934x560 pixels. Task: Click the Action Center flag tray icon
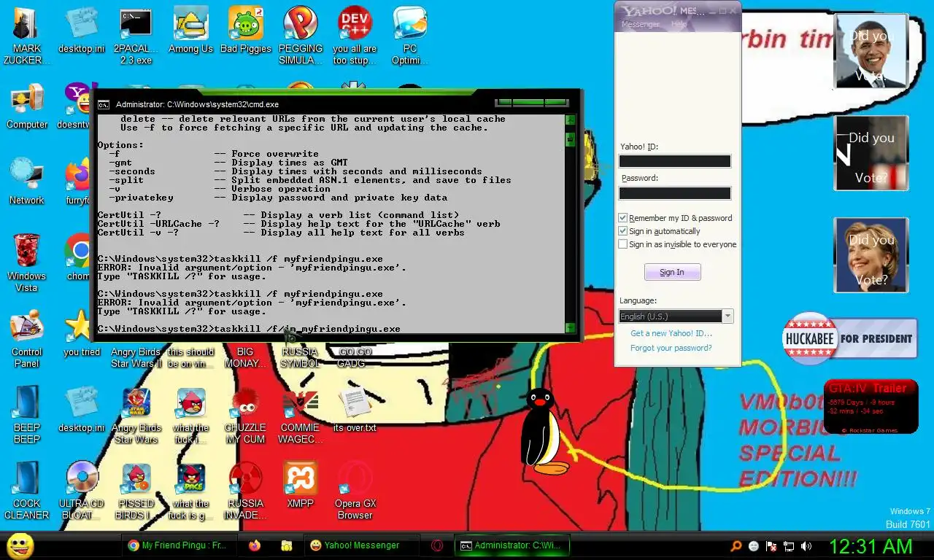pos(771,546)
